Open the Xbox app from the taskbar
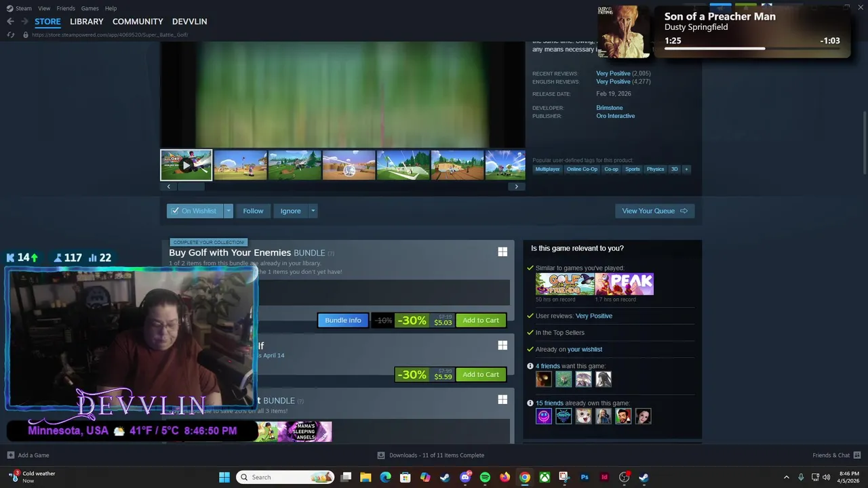Screen dimensions: 868x488 [x=545, y=477]
